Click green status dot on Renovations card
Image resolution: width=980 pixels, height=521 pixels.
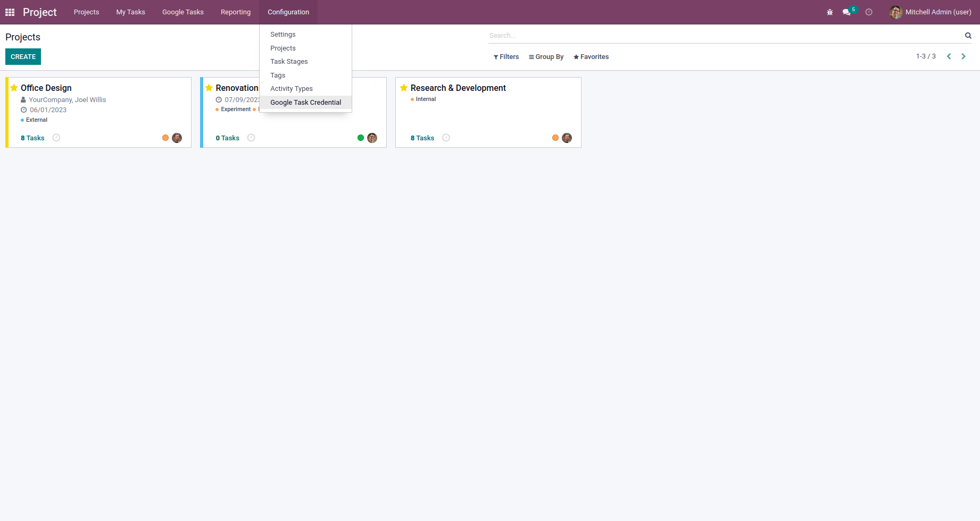361,138
